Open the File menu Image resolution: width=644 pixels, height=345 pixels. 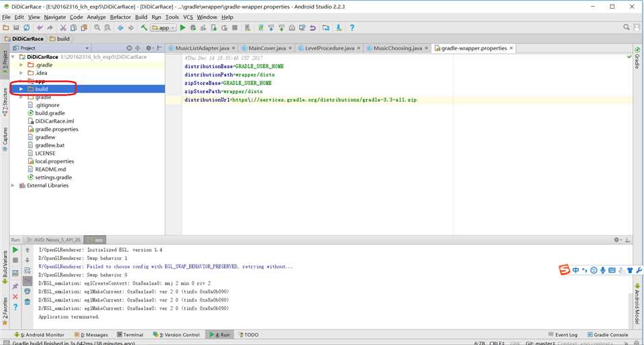[6, 17]
